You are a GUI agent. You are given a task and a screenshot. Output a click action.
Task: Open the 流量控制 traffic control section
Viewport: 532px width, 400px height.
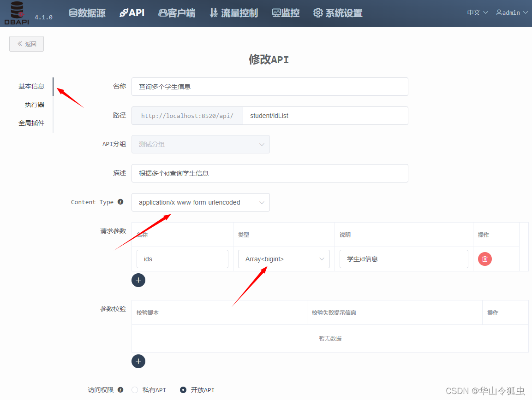(233, 13)
